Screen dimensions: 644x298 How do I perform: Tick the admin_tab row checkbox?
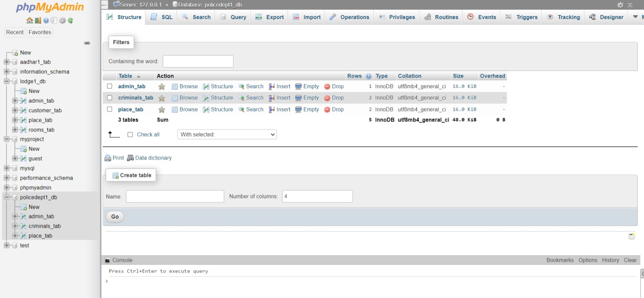pyautogui.click(x=109, y=86)
